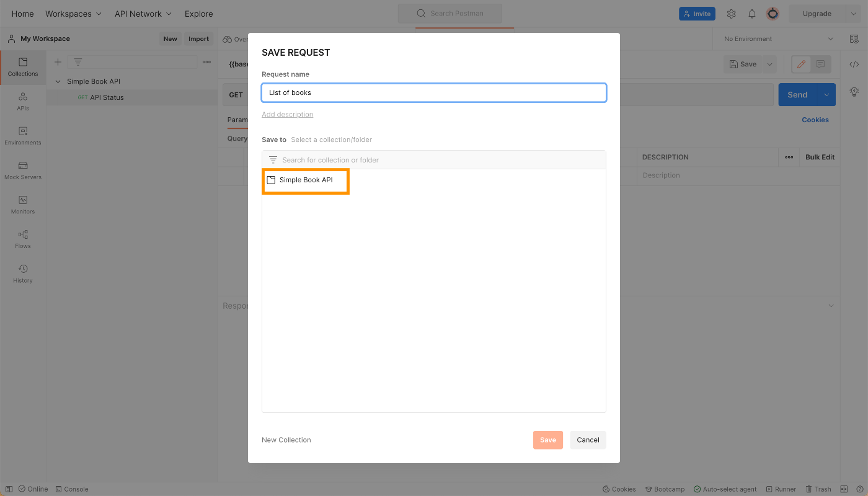Open the API Network dropdown

pyautogui.click(x=143, y=14)
